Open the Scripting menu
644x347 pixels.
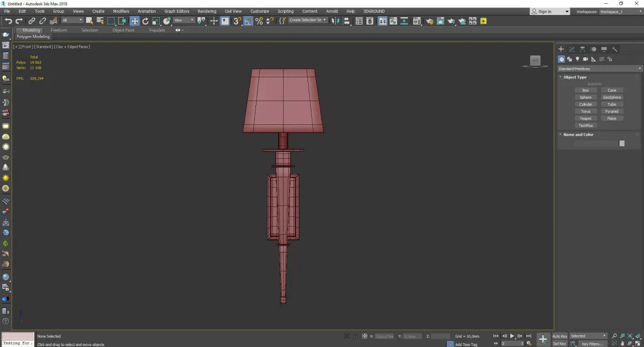(286, 11)
